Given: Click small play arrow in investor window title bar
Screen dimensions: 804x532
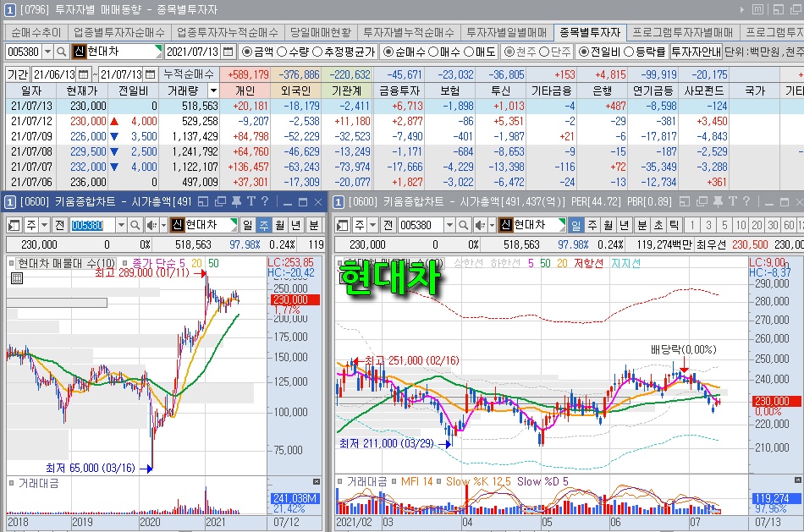Looking at the screenshot, I should point(741,9).
